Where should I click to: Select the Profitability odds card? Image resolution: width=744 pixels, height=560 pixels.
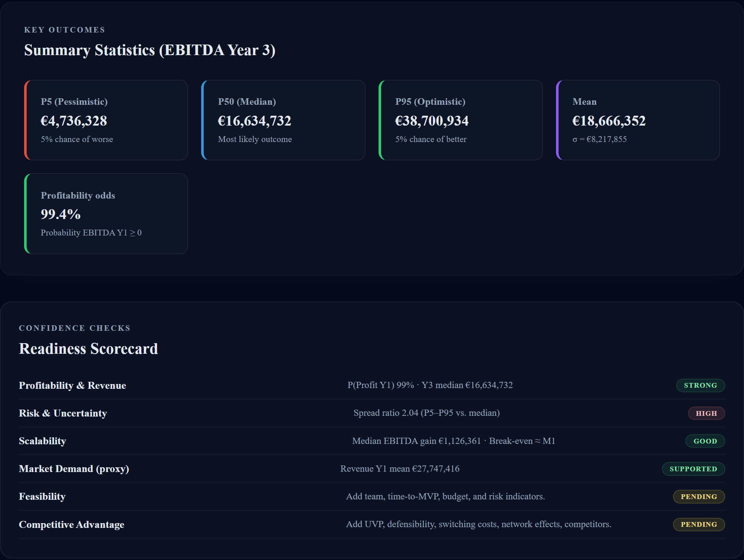[106, 214]
